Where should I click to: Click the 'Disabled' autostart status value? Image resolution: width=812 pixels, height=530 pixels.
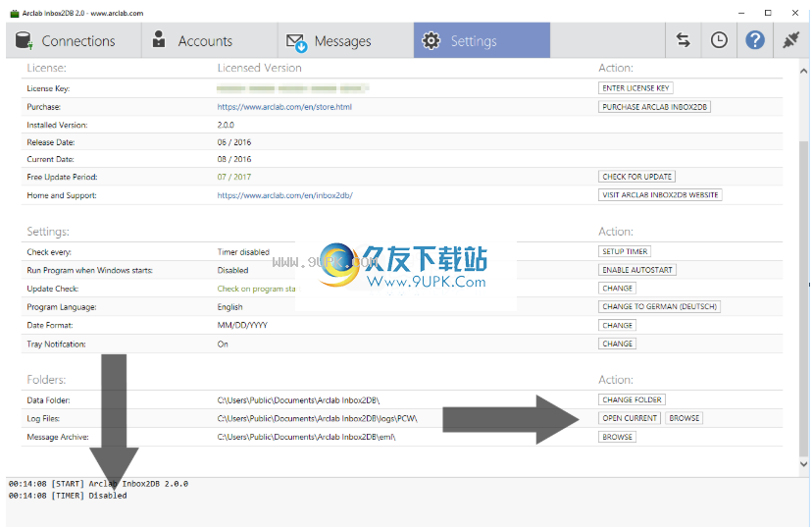[x=232, y=270]
